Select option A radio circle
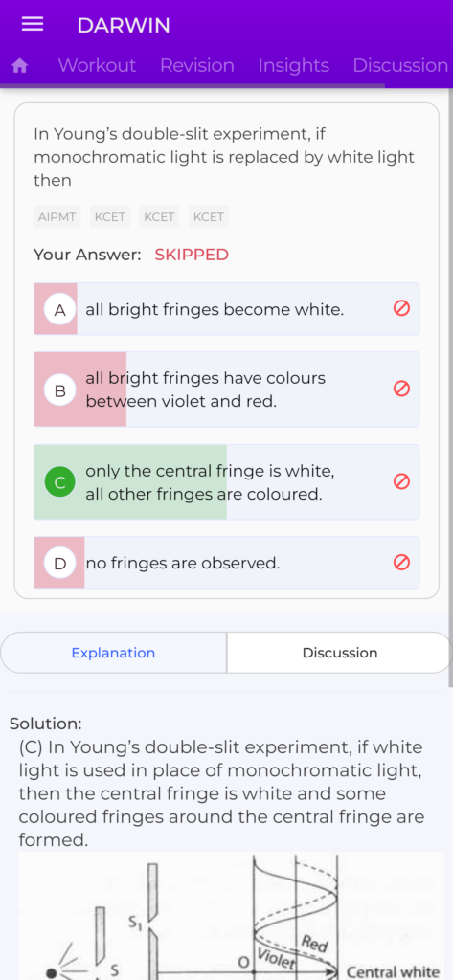The height and width of the screenshot is (980, 453). point(60,309)
